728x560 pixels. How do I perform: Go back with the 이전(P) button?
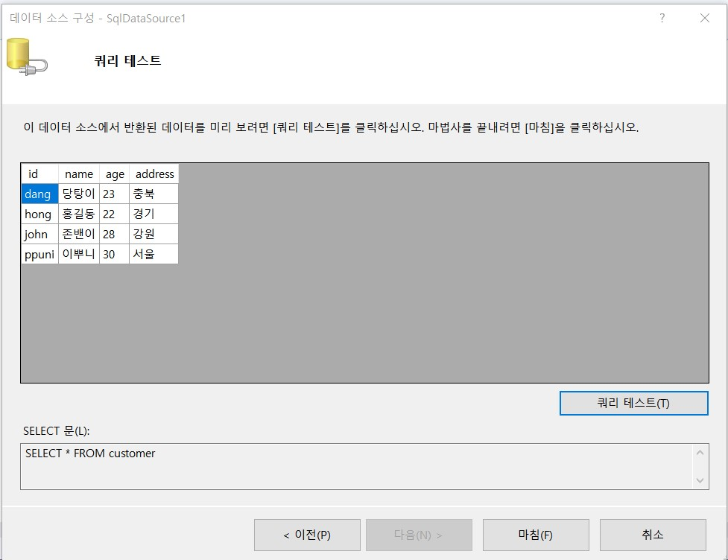click(307, 535)
